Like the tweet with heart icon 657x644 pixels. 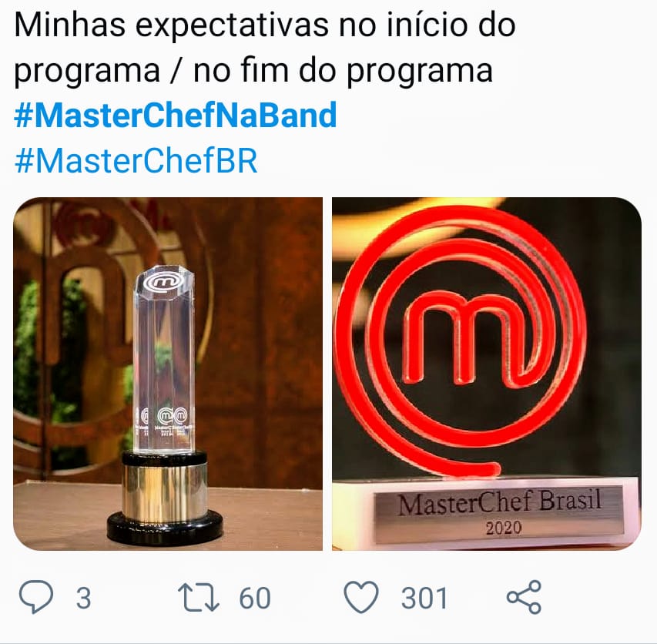point(361,597)
